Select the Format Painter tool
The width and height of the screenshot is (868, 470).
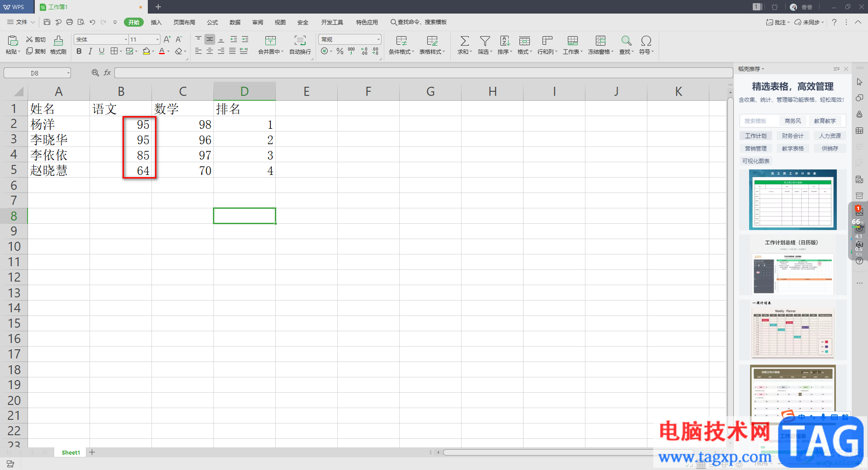[58, 45]
